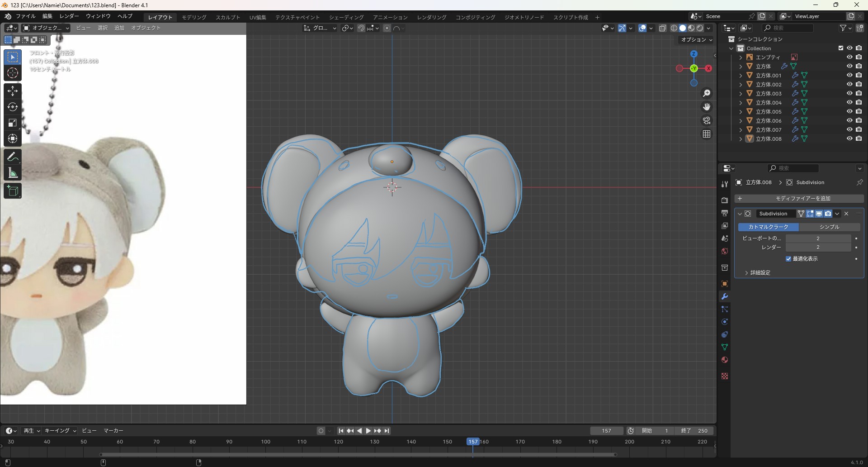This screenshot has height=467, width=868.
Task: Open the オプション dropdown in viewport
Action: coord(696,40)
